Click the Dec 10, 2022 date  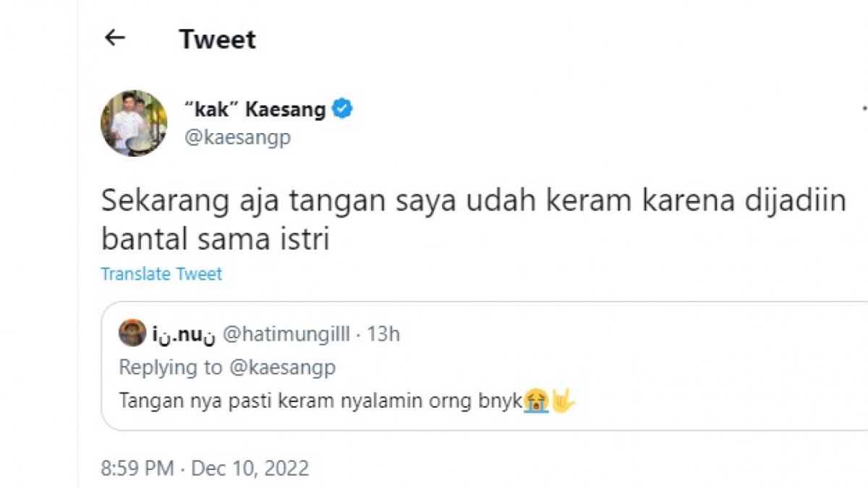[x=250, y=467]
